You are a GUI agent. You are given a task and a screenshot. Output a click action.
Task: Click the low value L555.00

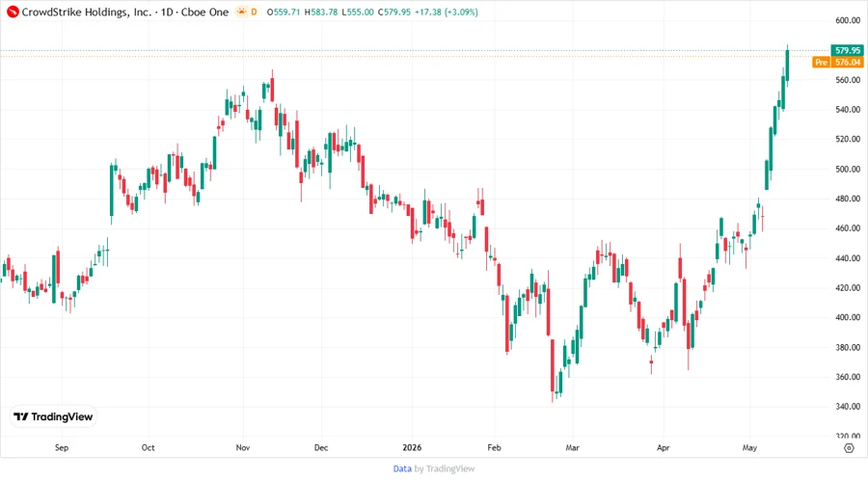pos(358,12)
